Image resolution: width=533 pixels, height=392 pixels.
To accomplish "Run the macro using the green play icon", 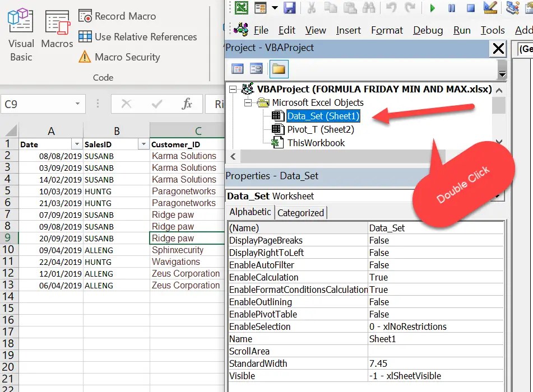I will 432,8.
